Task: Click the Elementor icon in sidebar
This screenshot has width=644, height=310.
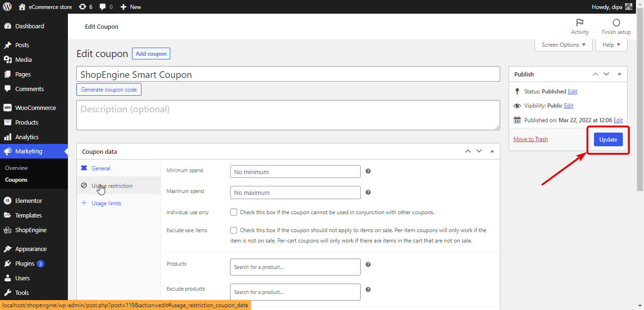Action: pos(8,201)
